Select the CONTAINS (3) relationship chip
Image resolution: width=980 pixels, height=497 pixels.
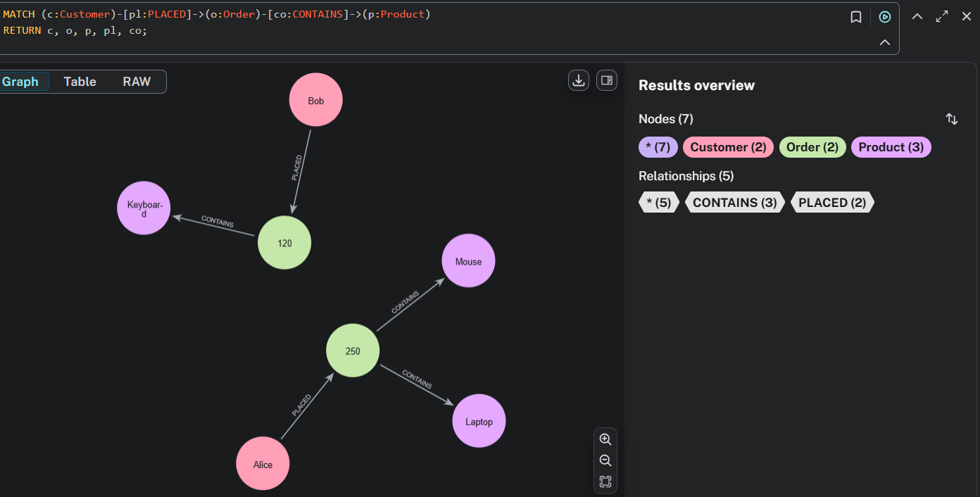(734, 203)
